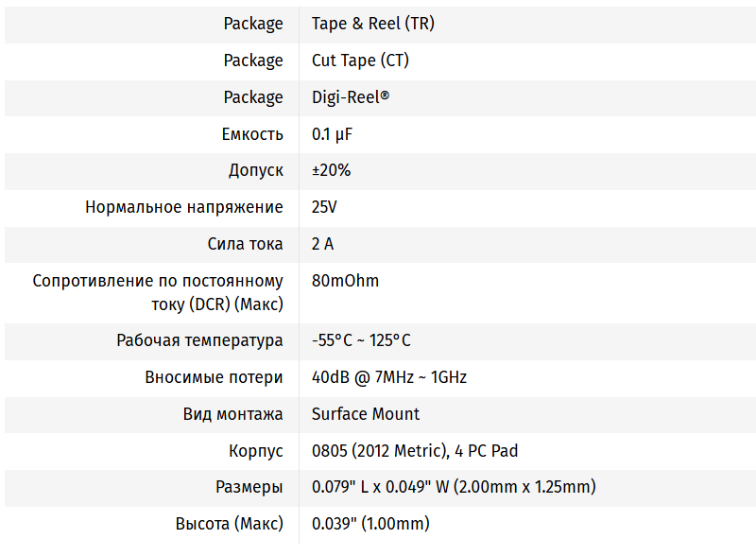Viewport: 756px width, 556px height.
Task: Click the Tape & Reel (TR) value
Action: click(x=372, y=24)
